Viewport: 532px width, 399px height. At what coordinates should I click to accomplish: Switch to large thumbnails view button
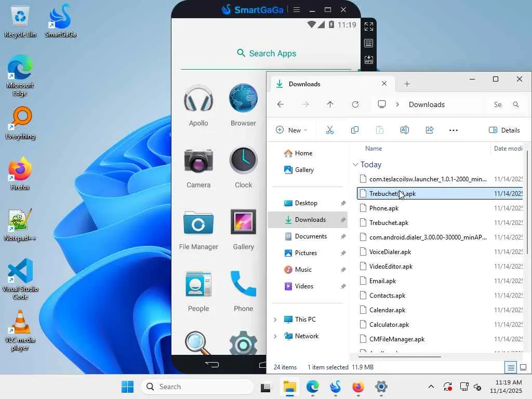[x=523, y=367]
